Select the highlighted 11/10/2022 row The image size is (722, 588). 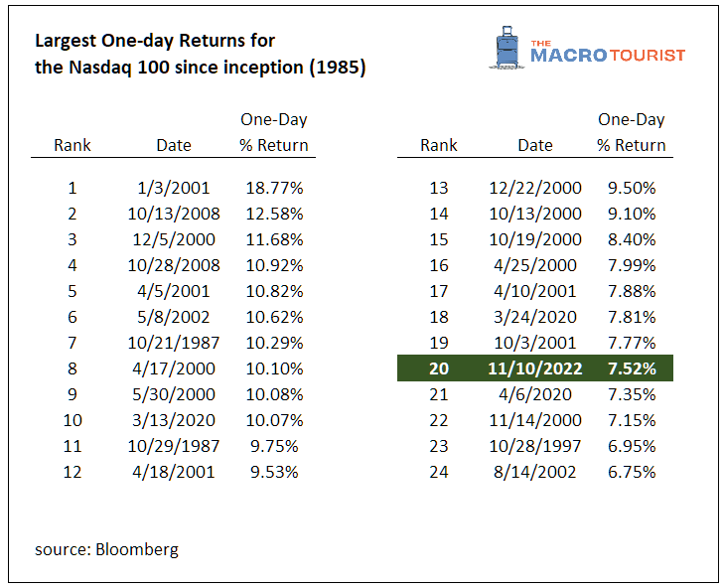535,367
